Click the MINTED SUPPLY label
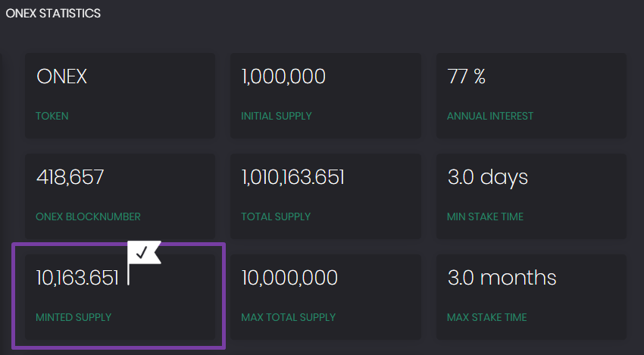This screenshot has width=644, height=355. pos(73,317)
